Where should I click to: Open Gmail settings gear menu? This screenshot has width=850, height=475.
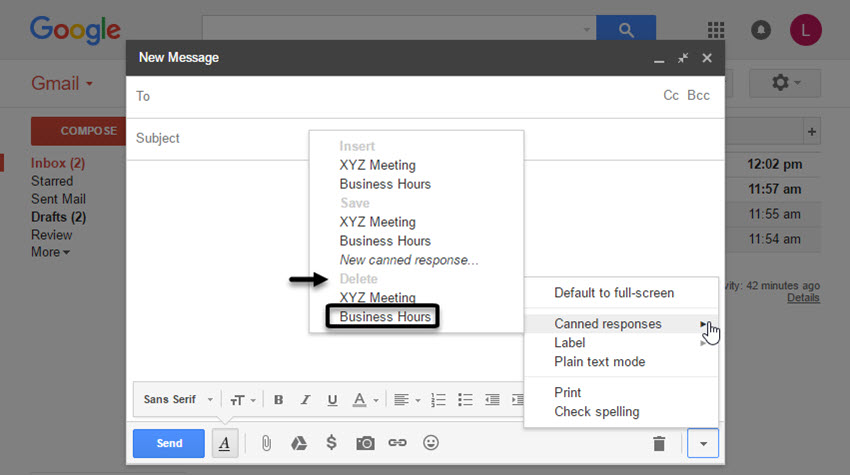785,83
